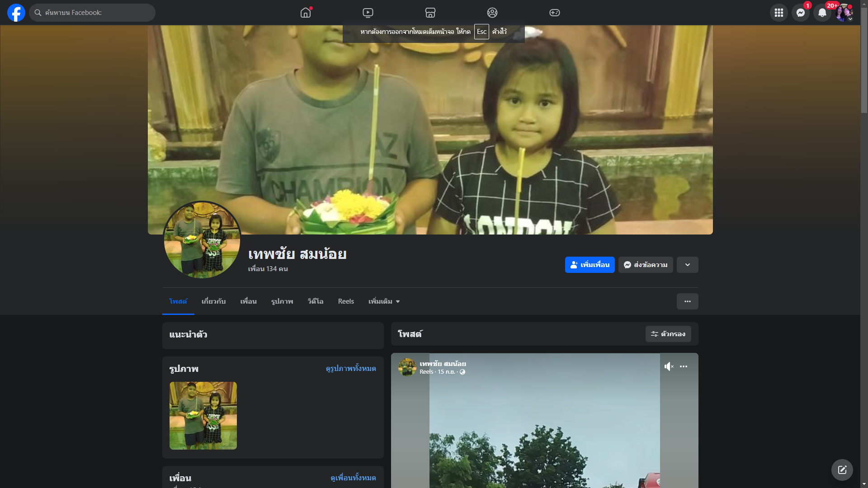Open the Marketplace icon
The image size is (868, 488).
430,13
